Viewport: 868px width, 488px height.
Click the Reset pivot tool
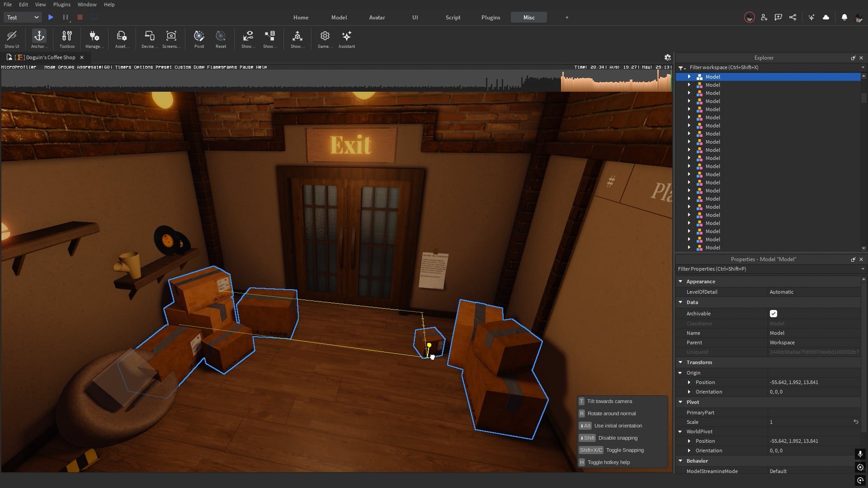coord(221,39)
